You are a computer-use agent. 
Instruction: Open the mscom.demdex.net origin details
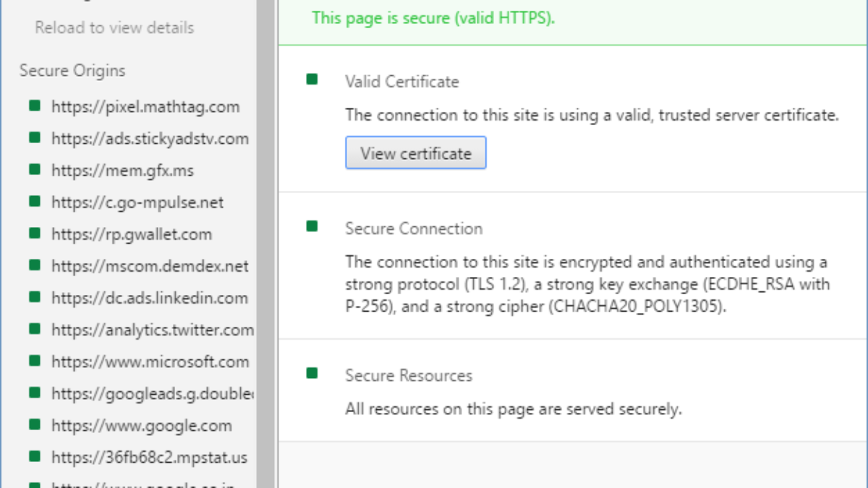149,266
